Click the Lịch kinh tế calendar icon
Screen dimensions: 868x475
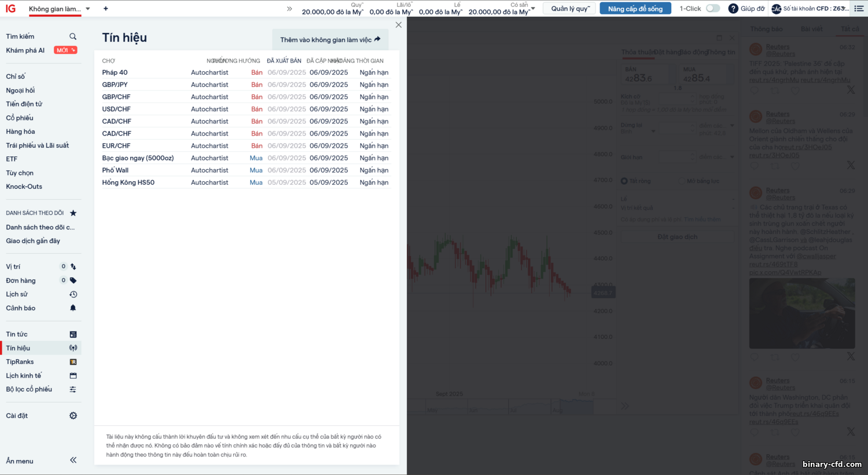(73, 376)
